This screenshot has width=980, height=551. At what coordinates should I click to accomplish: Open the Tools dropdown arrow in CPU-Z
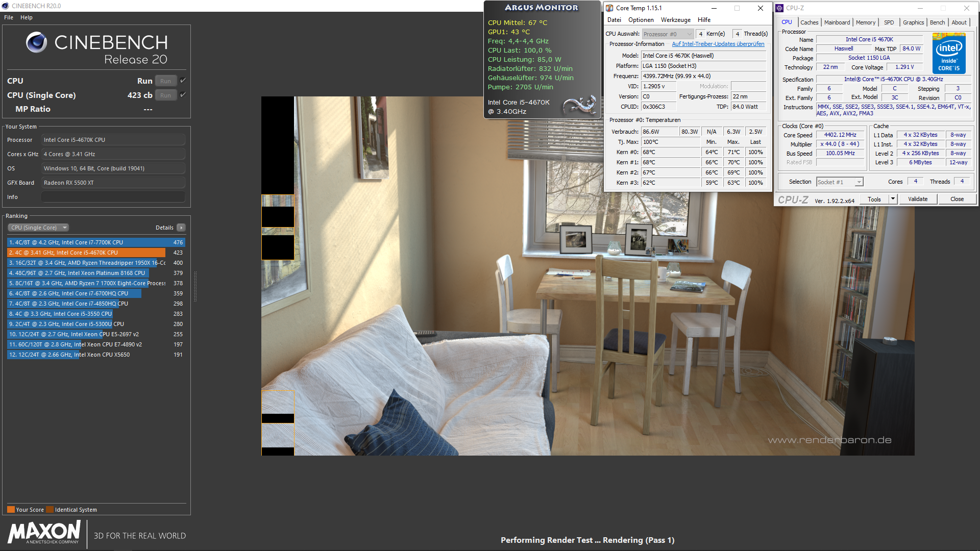893,199
